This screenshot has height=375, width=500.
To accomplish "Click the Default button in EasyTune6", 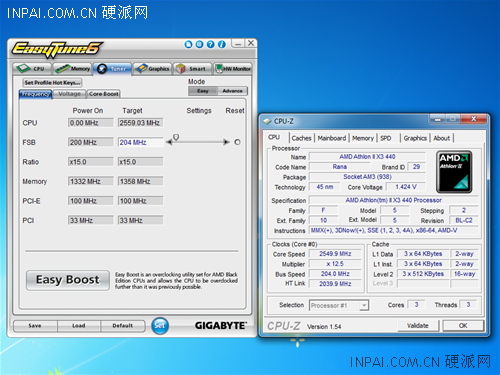I will pos(123,326).
